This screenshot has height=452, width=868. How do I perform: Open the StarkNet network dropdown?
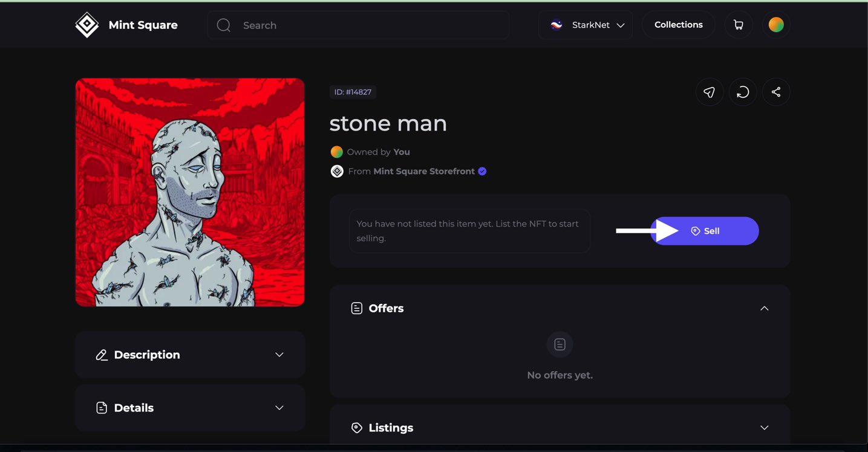[x=586, y=25]
